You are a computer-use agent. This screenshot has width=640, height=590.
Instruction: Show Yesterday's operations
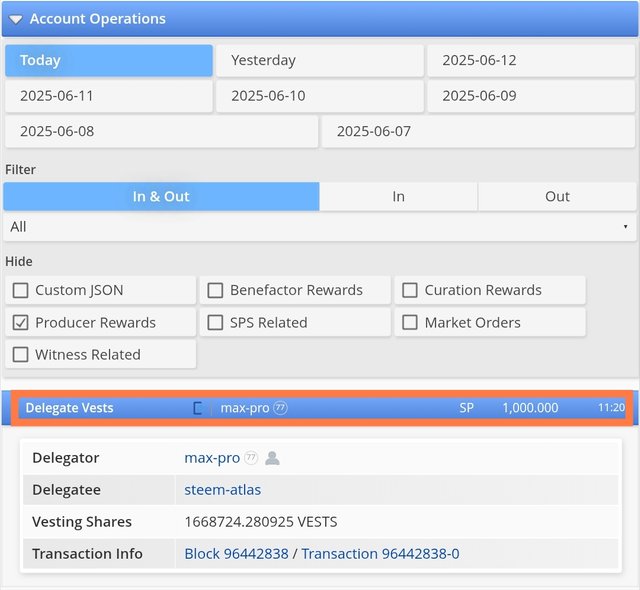coord(320,61)
